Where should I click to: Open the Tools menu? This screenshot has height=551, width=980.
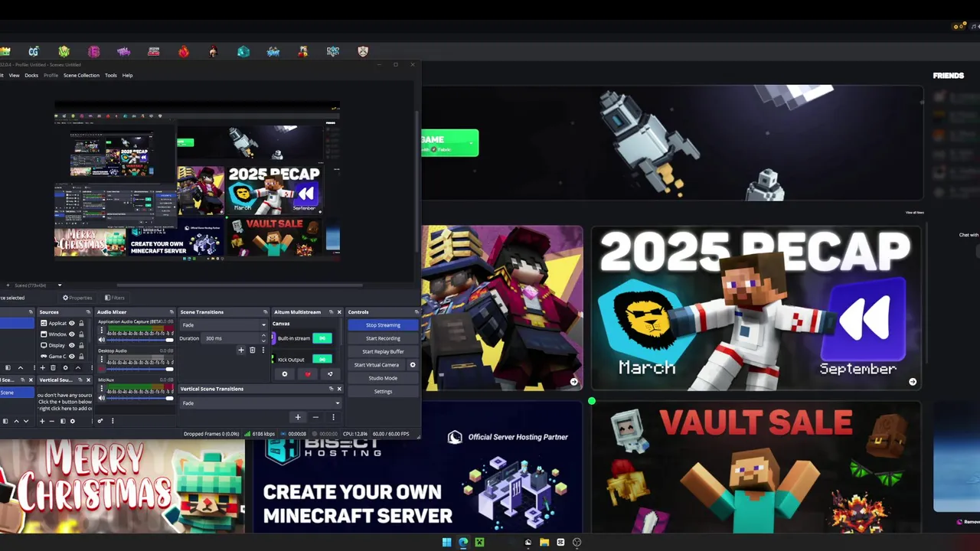[111, 75]
